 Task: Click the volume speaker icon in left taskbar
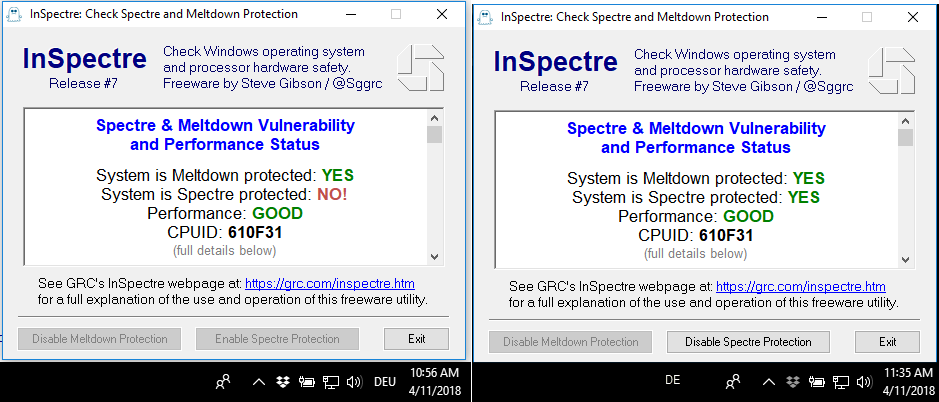point(354,381)
